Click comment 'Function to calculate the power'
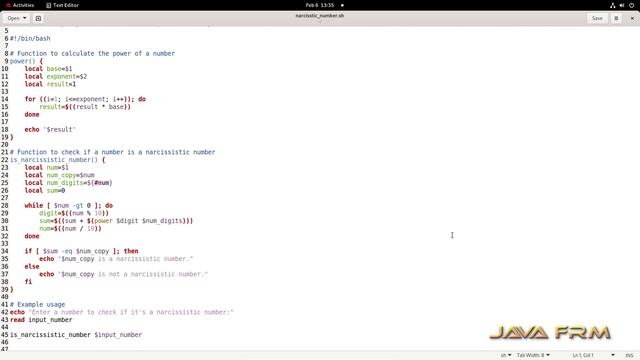This screenshot has height=360, width=640. tap(92, 53)
